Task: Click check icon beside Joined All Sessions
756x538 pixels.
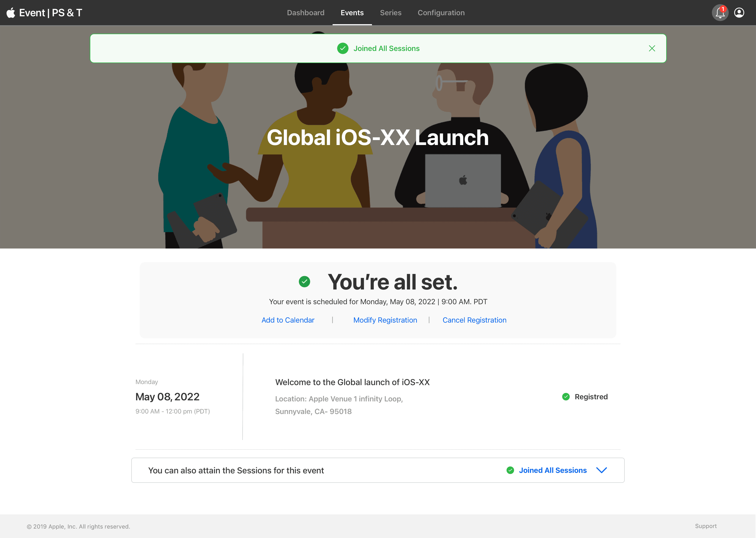Action: tap(510, 470)
